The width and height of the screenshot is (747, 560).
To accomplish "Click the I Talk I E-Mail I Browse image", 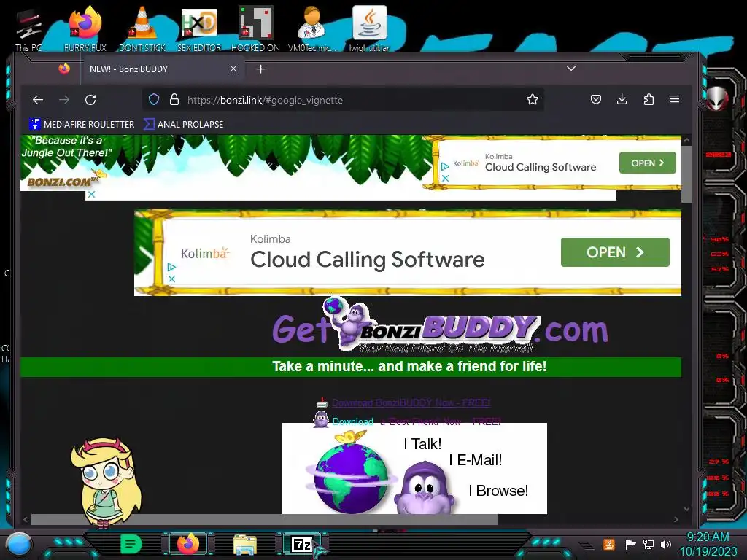I will pyautogui.click(x=414, y=469).
